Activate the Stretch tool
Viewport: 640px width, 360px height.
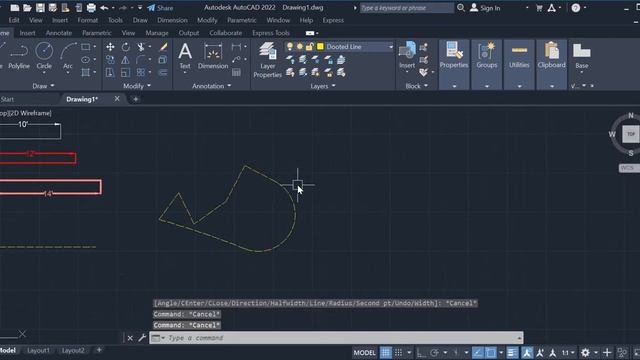click(x=110, y=73)
